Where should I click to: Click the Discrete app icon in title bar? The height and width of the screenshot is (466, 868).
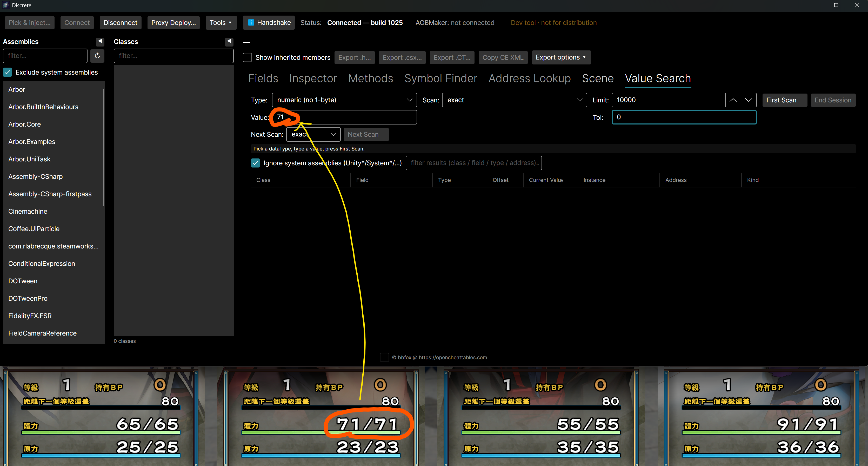click(x=5, y=5)
